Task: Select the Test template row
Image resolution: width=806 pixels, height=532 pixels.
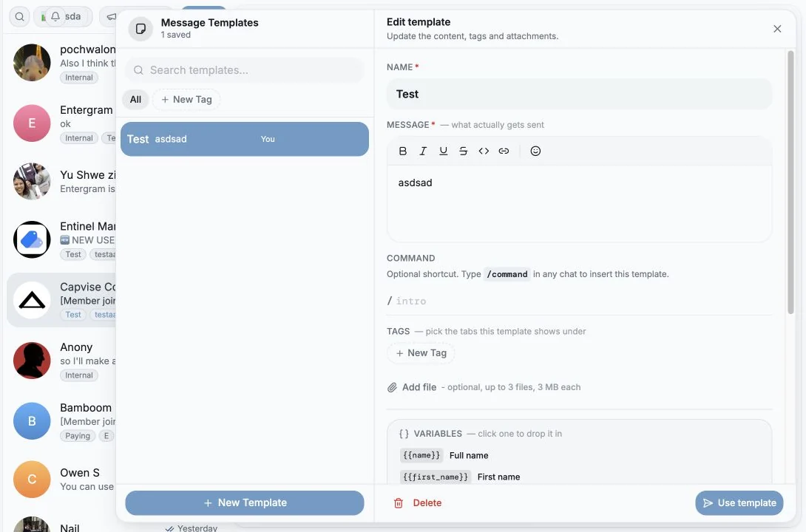Action: point(245,139)
